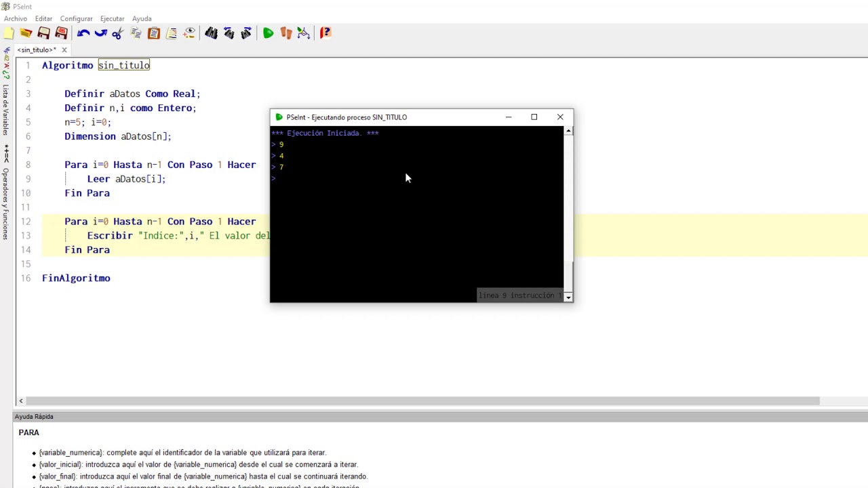
Task: Click the editor horizontal scrollbar
Action: [422, 401]
